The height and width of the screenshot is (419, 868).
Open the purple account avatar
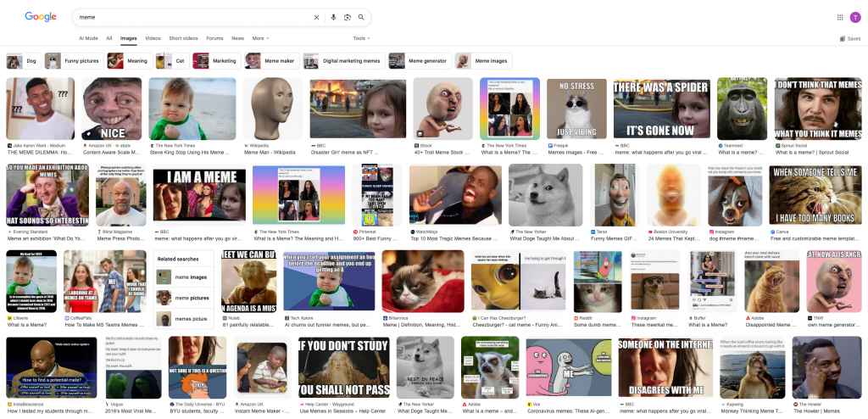click(x=854, y=17)
